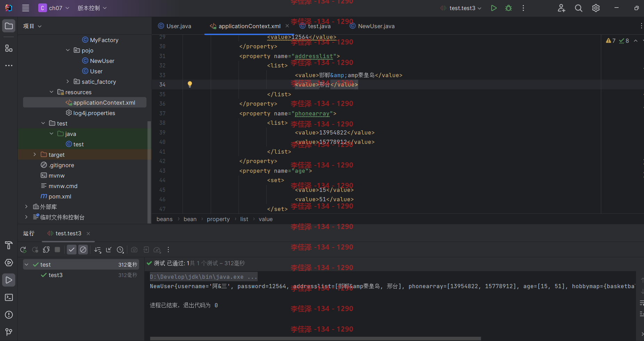Open the 版本控制 version control menu

(x=92, y=8)
